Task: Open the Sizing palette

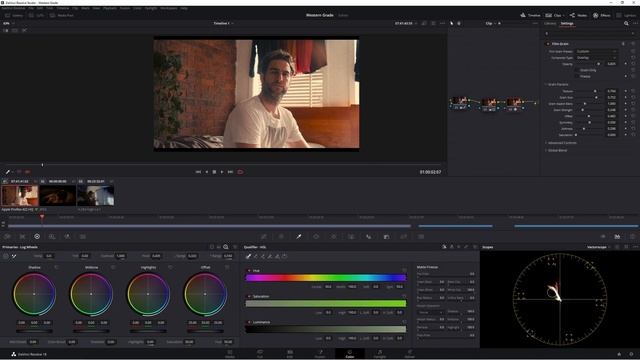Action: 404,236
